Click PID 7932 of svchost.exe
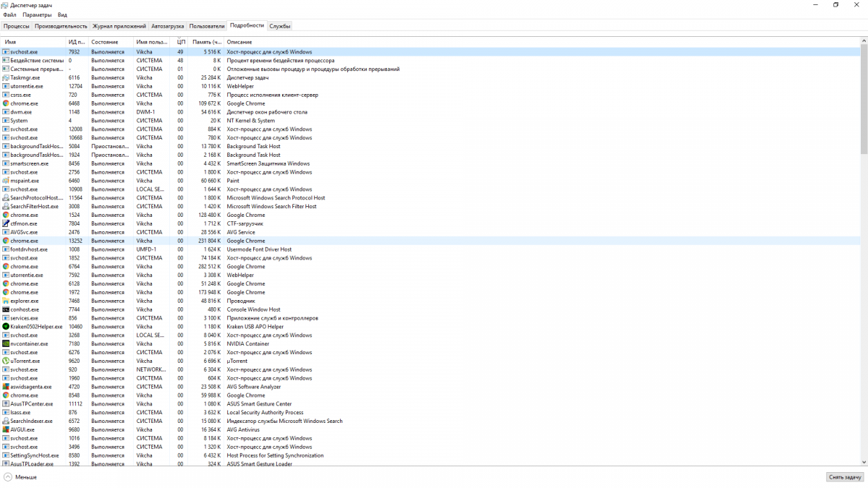Image resolution: width=868 pixels, height=488 pixels. tap(75, 52)
